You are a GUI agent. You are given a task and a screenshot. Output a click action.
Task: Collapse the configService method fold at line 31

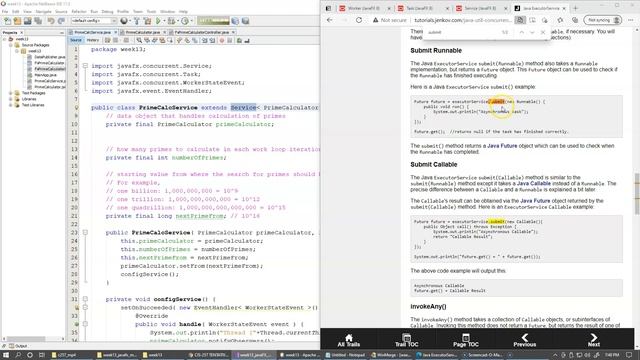click(x=85, y=299)
